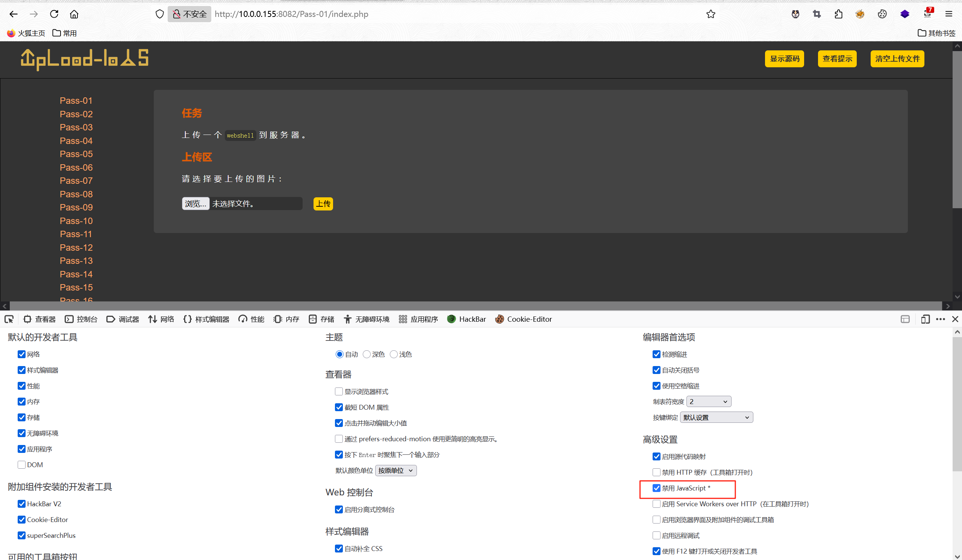
Task: Open the 制表符宽度 dropdown
Action: coord(709,401)
